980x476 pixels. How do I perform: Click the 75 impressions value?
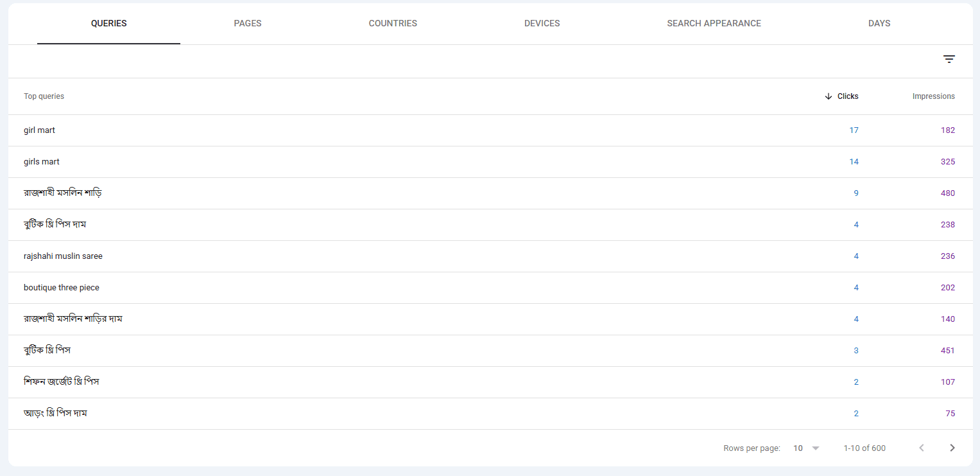(x=950, y=414)
